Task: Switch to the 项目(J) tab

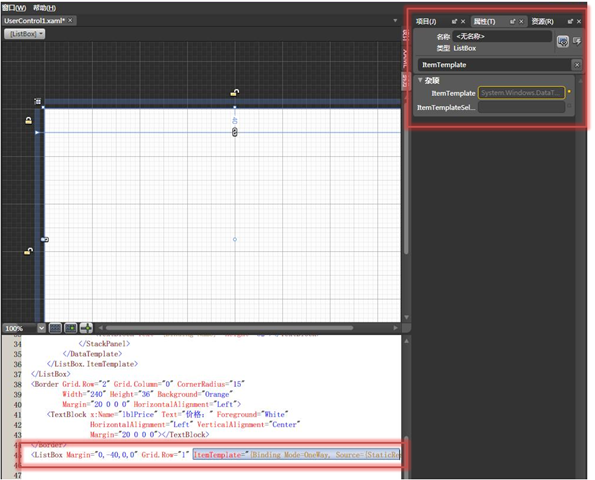Action: click(426, 22)
